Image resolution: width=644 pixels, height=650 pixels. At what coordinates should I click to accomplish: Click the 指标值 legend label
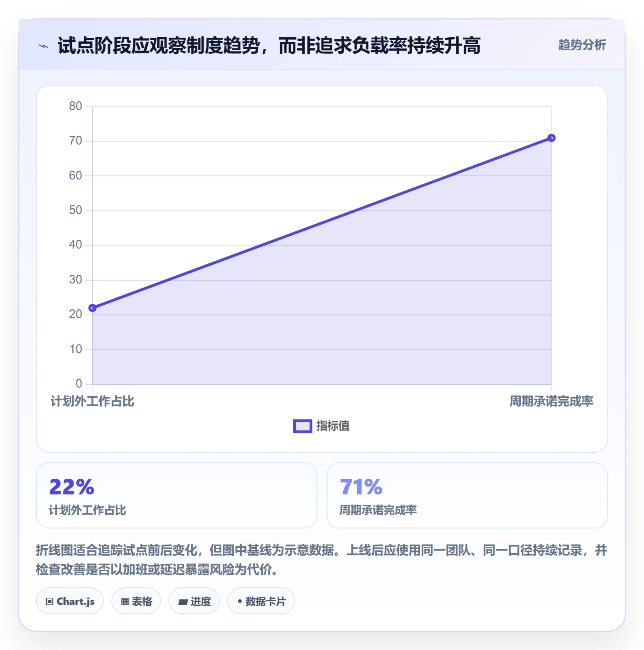[333, 426]
